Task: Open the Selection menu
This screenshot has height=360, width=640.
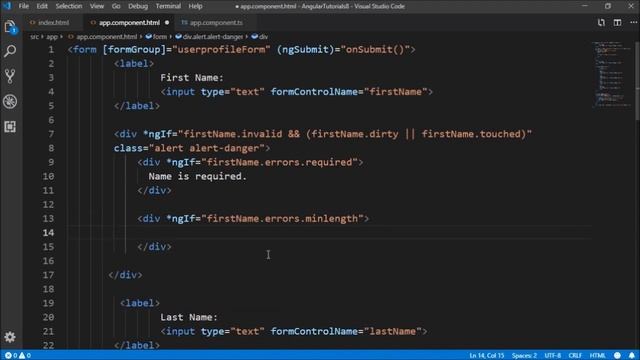Action: coord(69,6)
